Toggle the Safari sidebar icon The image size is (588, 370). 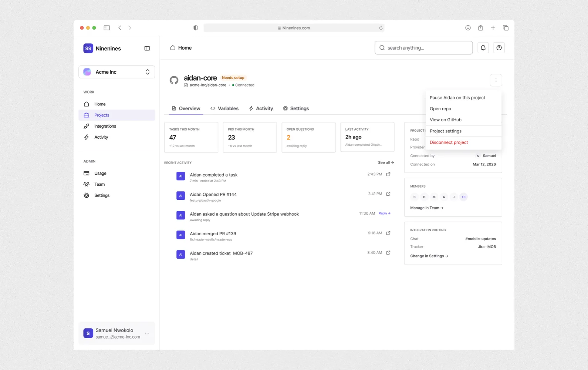point(107,28)
